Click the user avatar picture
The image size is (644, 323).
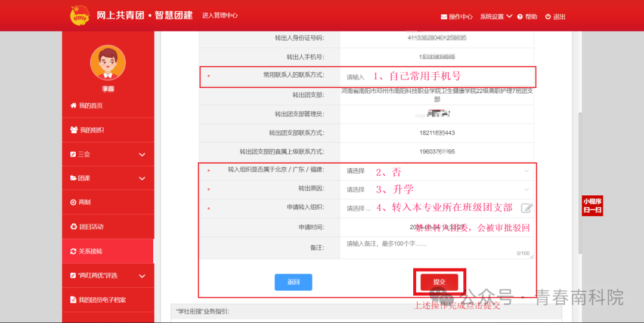pyautogui.click(x=108, y=63)
